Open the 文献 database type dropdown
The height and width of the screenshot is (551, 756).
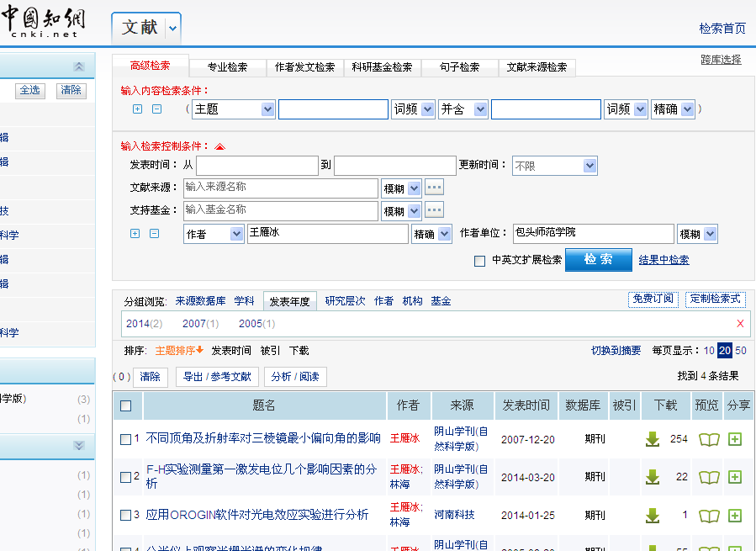coord(172,28)
